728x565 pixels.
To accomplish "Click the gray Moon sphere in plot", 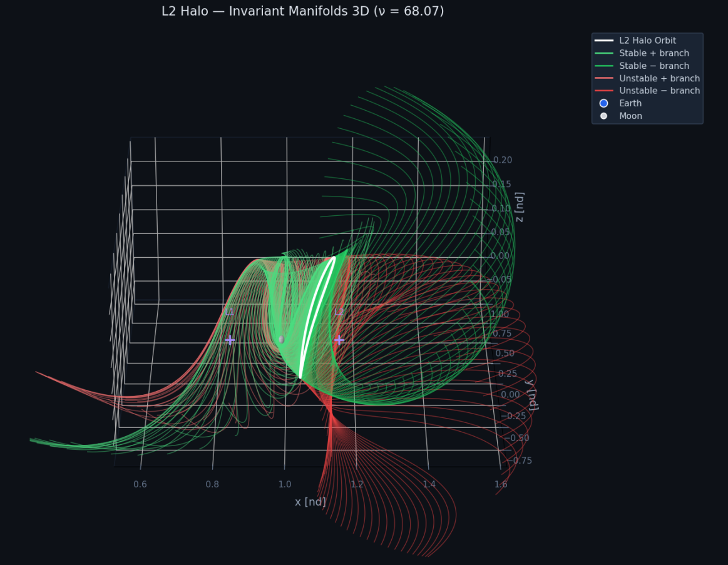I will pyautogui.click(x=281, y=340).
